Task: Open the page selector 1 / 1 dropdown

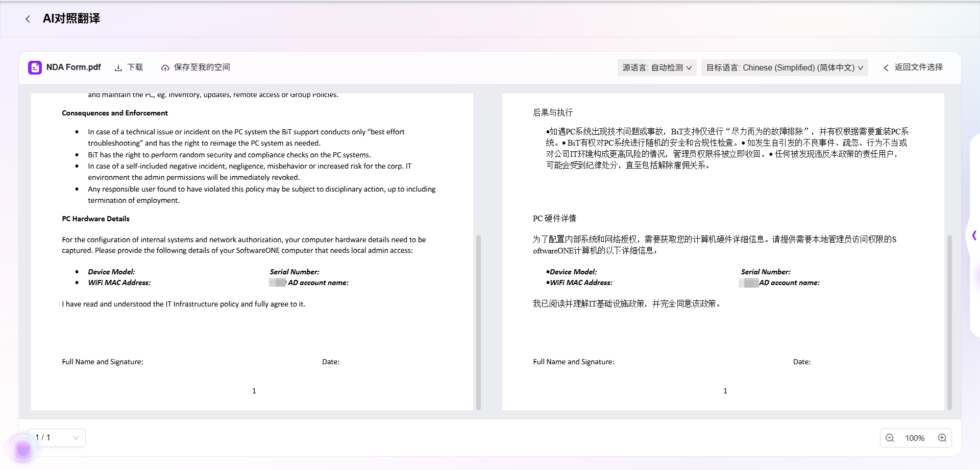Action: (57, 438)
